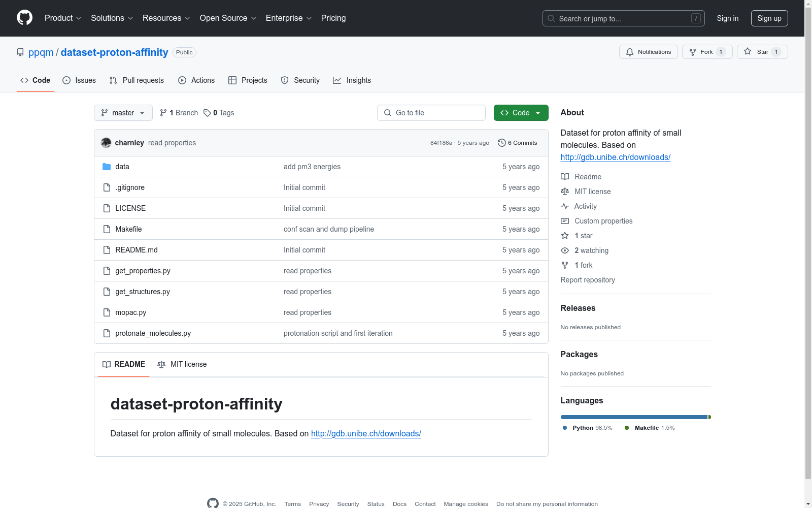Click the Notifications button
This screenshot has width=812, height=508.
coord(649,52)
